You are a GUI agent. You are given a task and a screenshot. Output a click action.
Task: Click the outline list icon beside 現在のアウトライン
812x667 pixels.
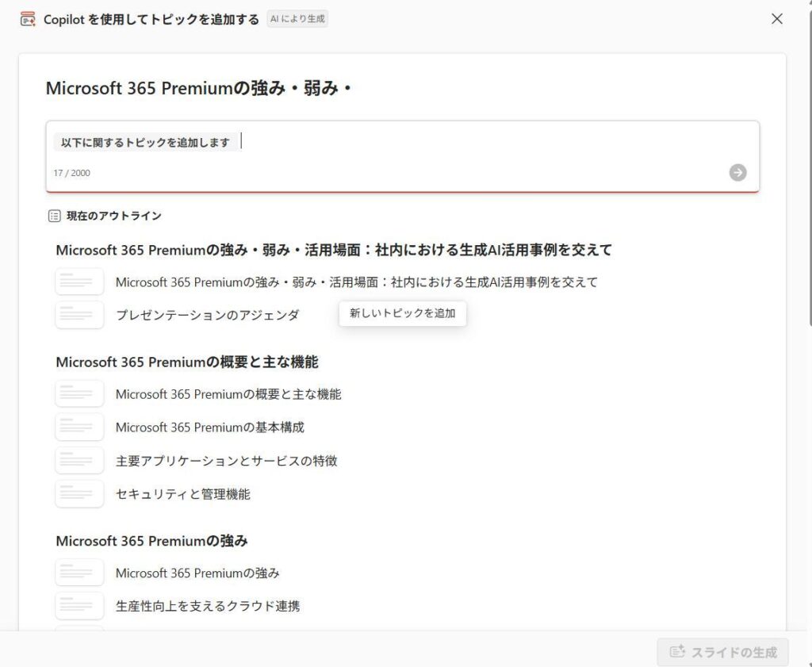point(53,215)
